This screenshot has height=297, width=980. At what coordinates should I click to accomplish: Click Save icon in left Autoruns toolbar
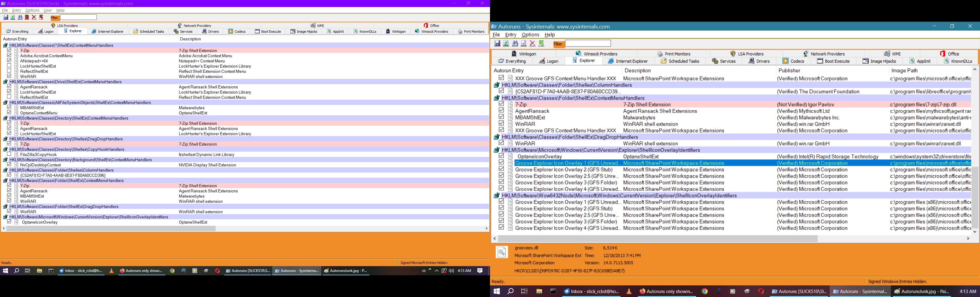tap(6, 17)
